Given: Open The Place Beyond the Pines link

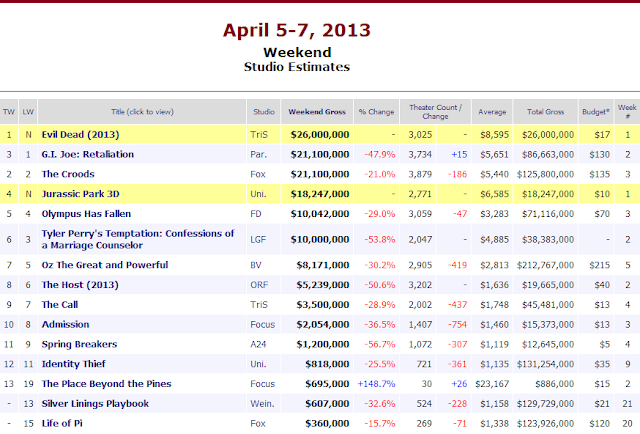Looking at the screenshot, I should point(107,384).
